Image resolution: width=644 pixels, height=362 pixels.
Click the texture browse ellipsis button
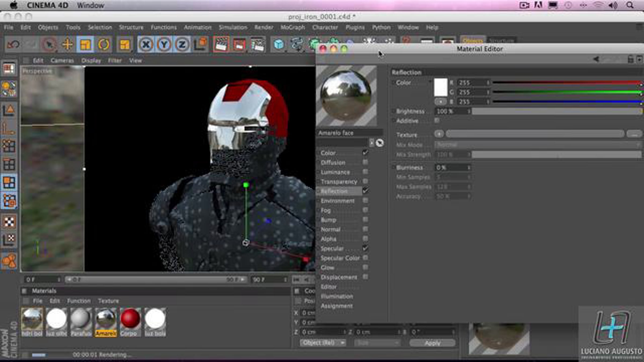pyautogui.click(x=634, y=134)
